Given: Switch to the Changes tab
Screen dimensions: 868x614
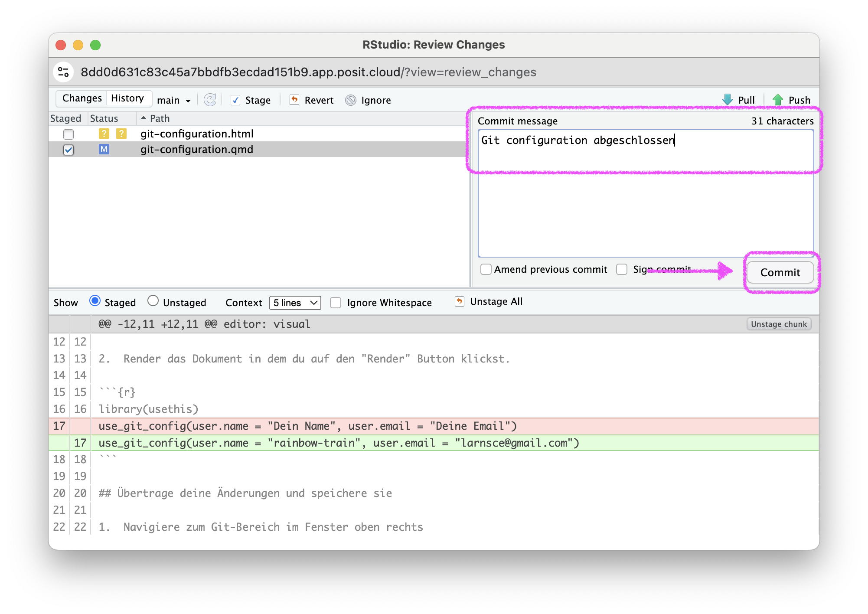Looking at the screenshot, I should tap(82, 98).
